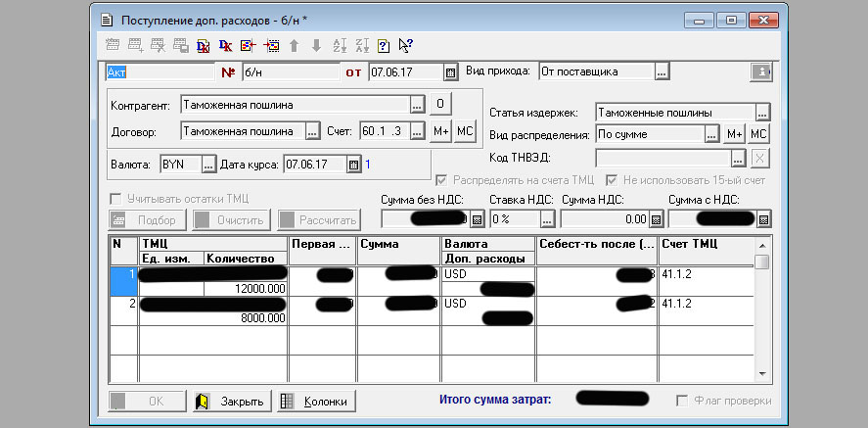Screen dimensions: 868x428
Task: Open the Ставка НДС rate selector
Action: pos(546,219)
